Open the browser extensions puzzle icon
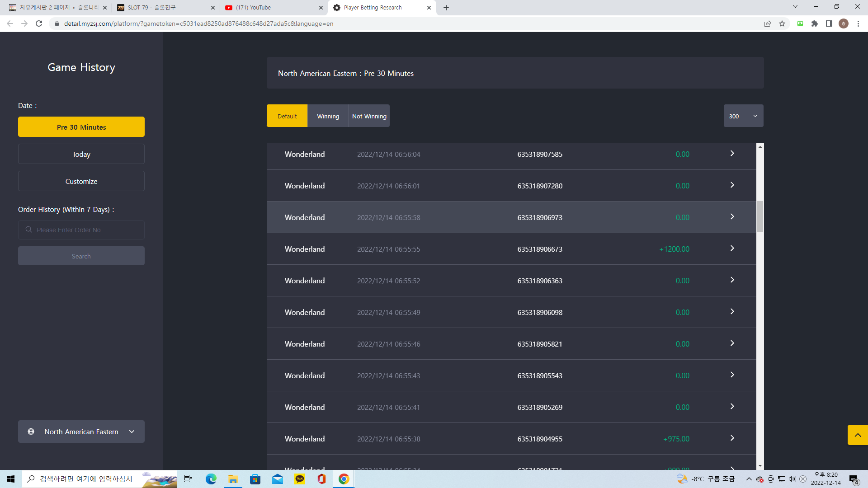Viewport: 868px width, 488px height. 815,23
